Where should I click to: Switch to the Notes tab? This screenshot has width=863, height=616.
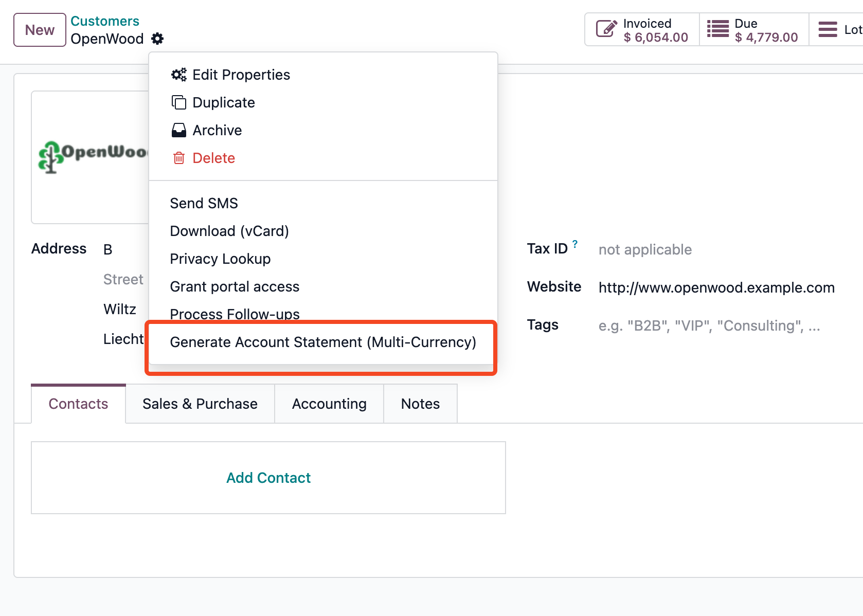pos(420,404)
